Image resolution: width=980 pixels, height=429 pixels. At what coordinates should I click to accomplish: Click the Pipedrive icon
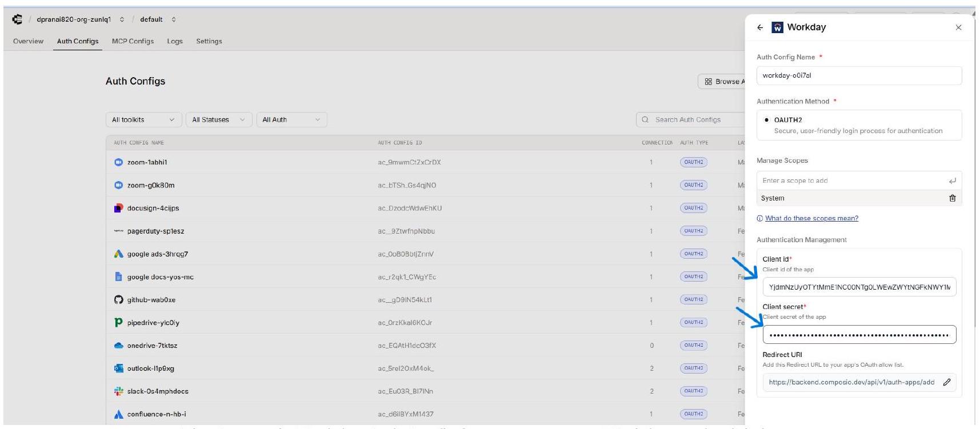pyautogui.click(x=118, y=322)
